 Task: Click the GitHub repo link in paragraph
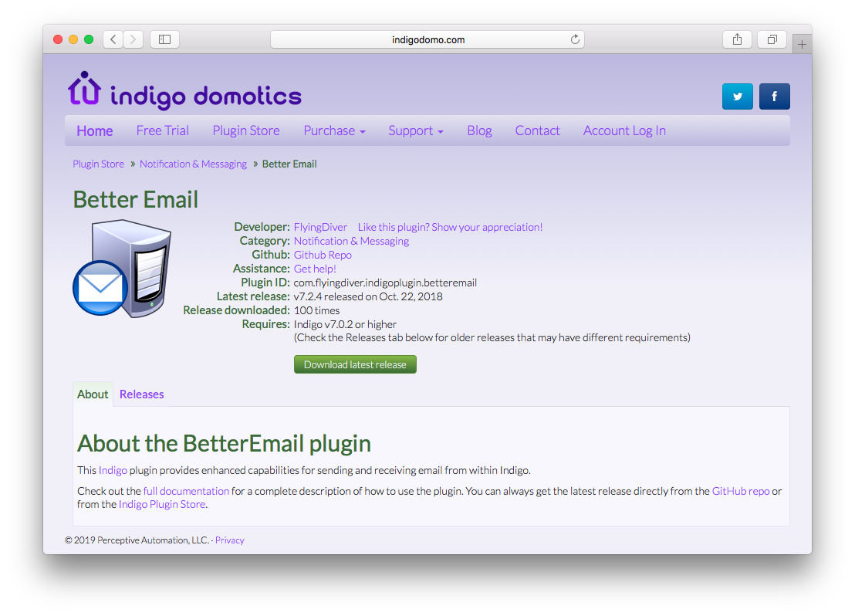(x=741, y=491)
